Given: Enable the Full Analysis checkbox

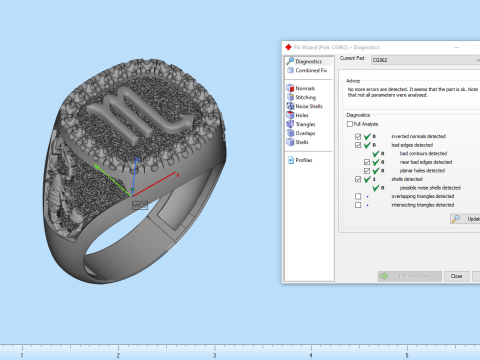Looking at the screenshot, I should [350, 124].
